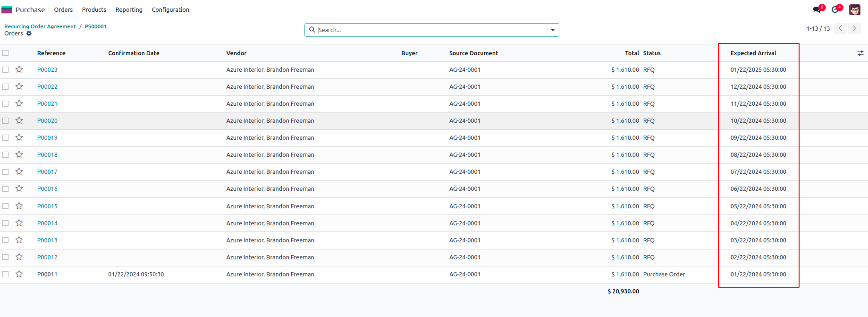
Task: Expand the search options dropdown arrow
Action: [553, 30]
